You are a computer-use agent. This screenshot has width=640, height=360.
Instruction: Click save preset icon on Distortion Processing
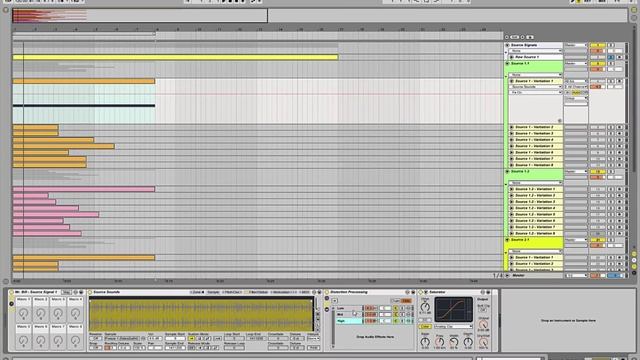tap(412, 292)
